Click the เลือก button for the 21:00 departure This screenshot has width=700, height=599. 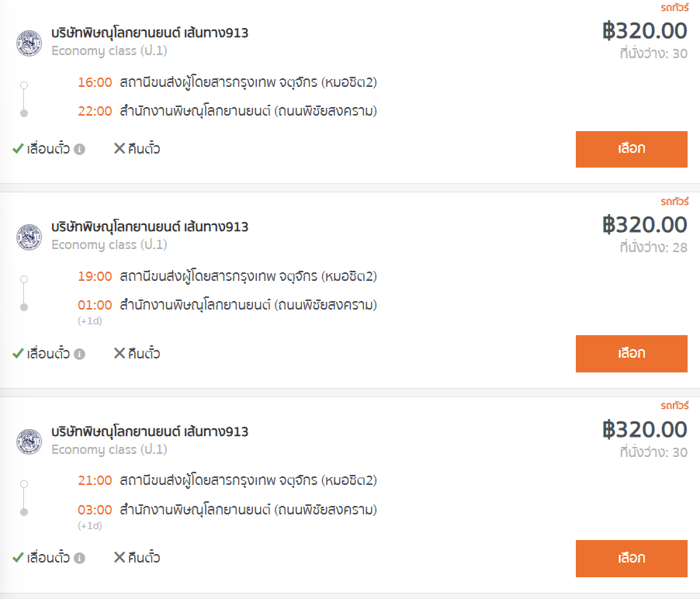631,559
